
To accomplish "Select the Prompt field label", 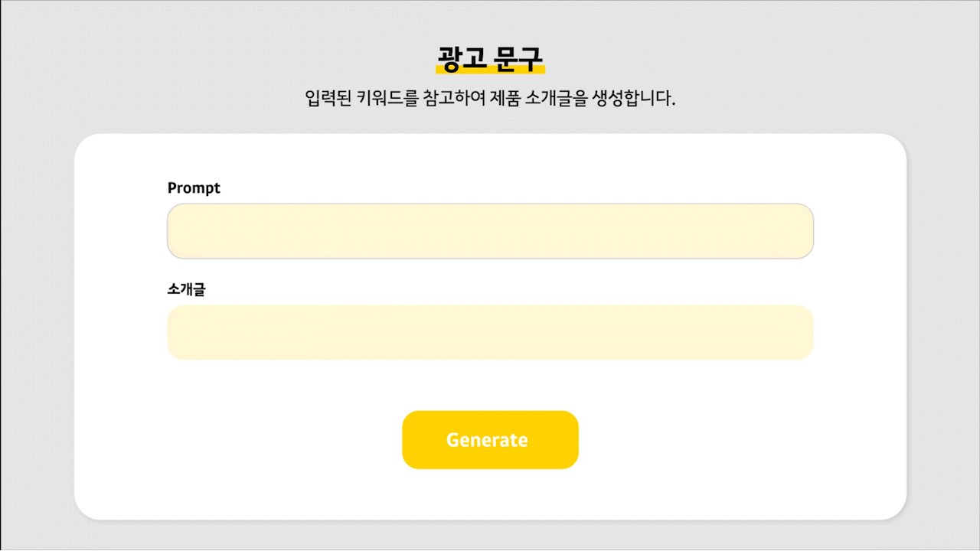I will (x=194, y=187).
